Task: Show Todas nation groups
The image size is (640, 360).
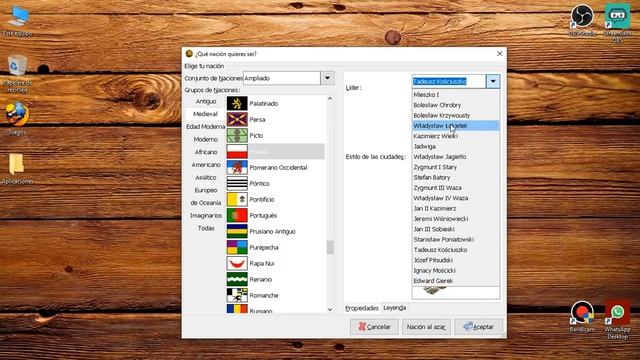Action: click(x=206, y=228)
